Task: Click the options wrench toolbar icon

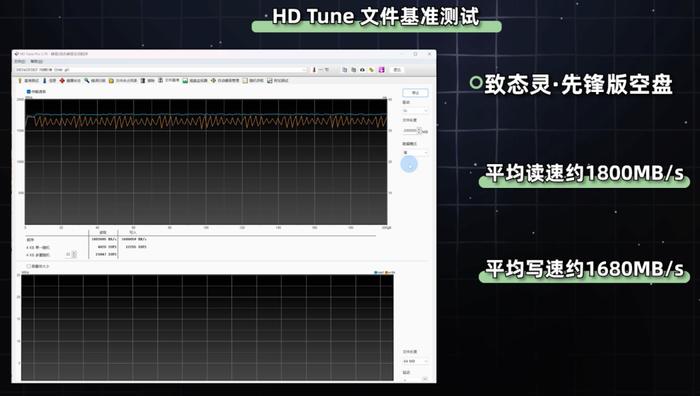Action: pos(371,70)
